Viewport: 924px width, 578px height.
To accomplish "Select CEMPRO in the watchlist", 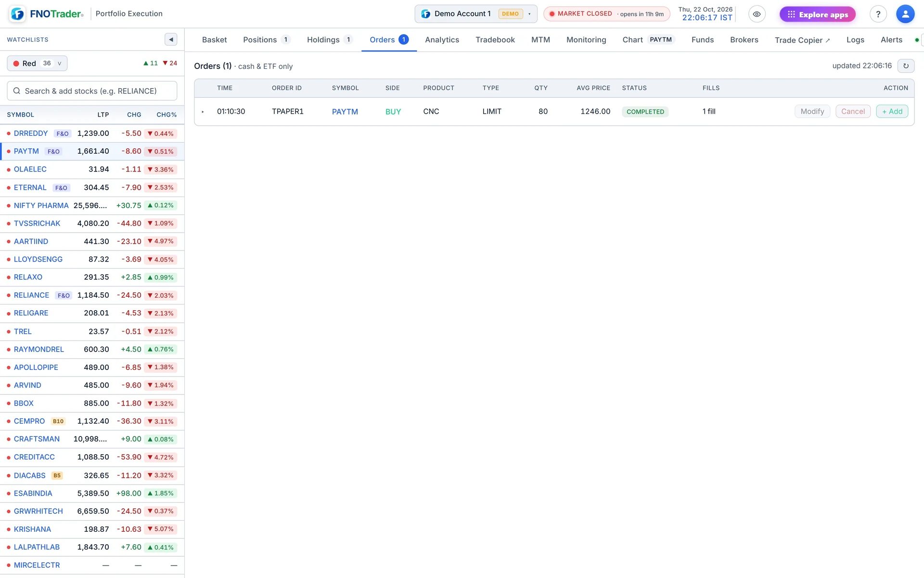I will tap(92, 421).
